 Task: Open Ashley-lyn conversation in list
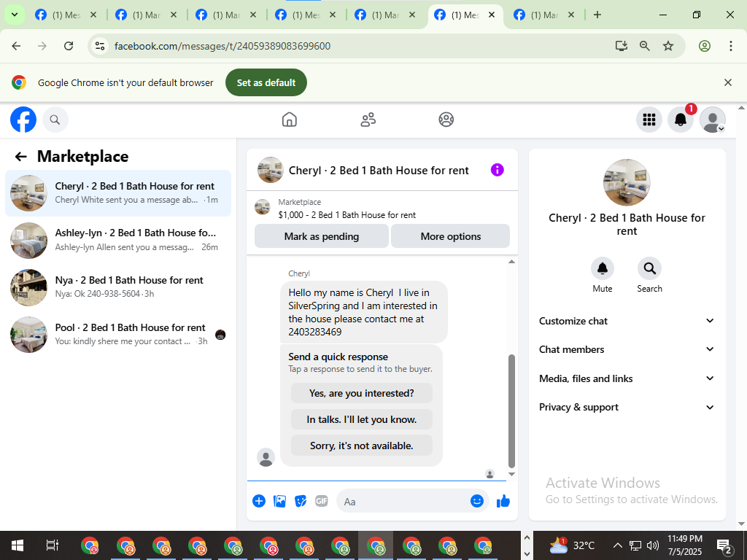tap(117, 239)
